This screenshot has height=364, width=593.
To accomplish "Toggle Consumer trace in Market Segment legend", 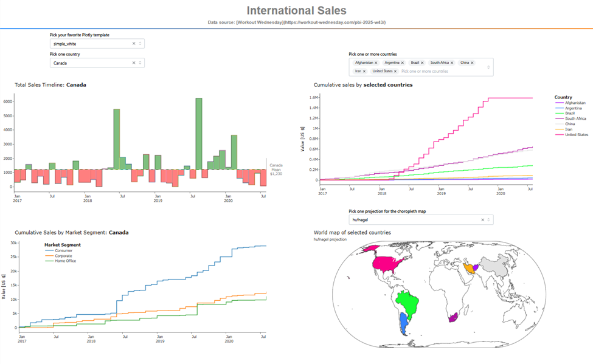I will tap(58, 250).
